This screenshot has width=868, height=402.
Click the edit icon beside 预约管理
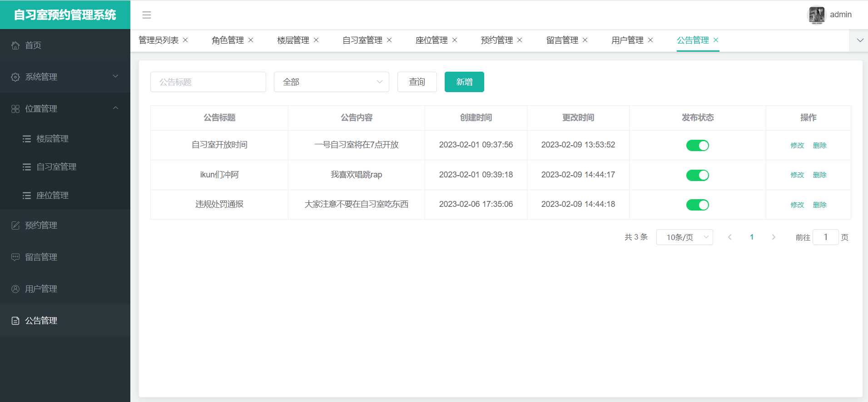coord(15,226)
